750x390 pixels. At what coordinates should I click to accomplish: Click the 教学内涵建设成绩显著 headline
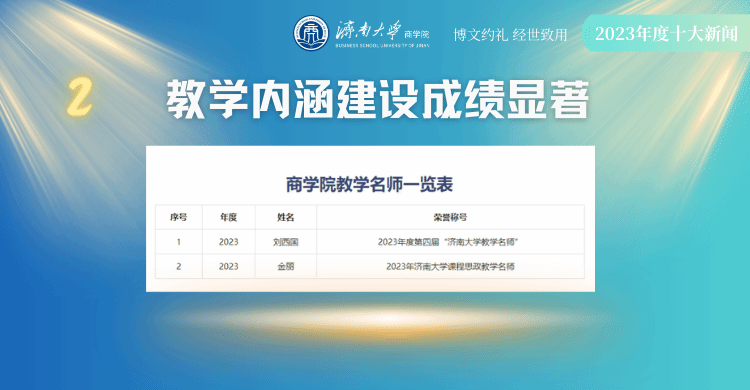click(x=378, y=100)
